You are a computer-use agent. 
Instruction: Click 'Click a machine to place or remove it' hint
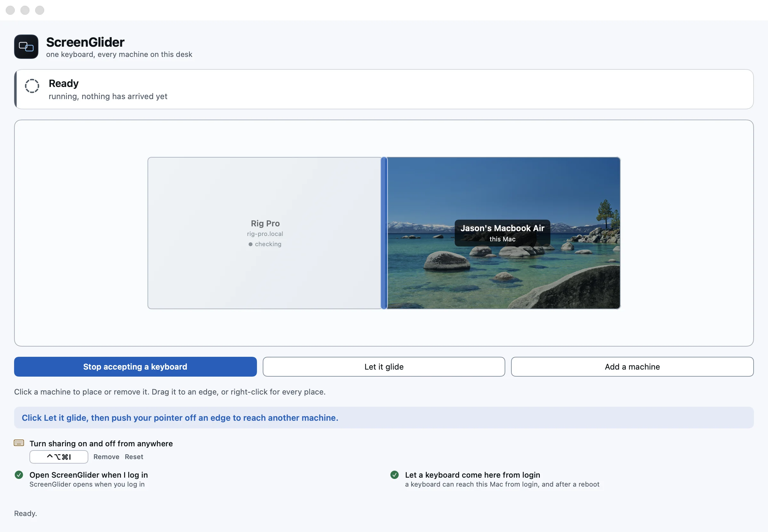170,392
